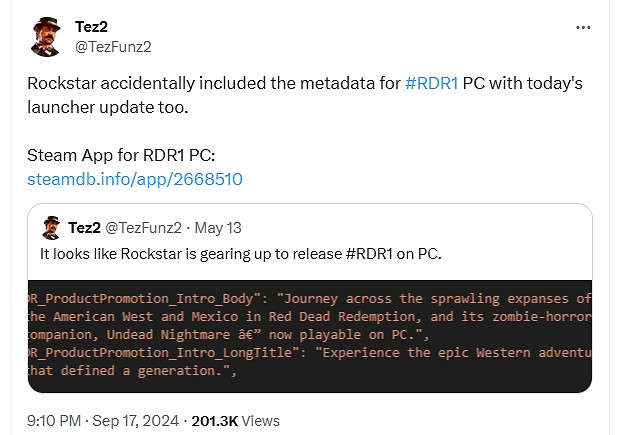This screenshot has width=617, height=435.
Task: Click the @TezFunz2 handle in quoted tweet
Action: (x=142, y=228)
